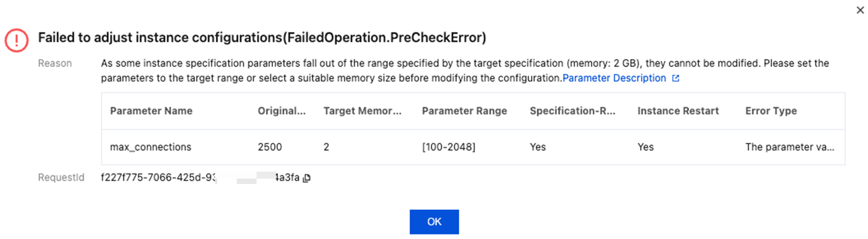Click the failed operation dialog title
The height and width of the screenshot is (239, 868).
262,38
